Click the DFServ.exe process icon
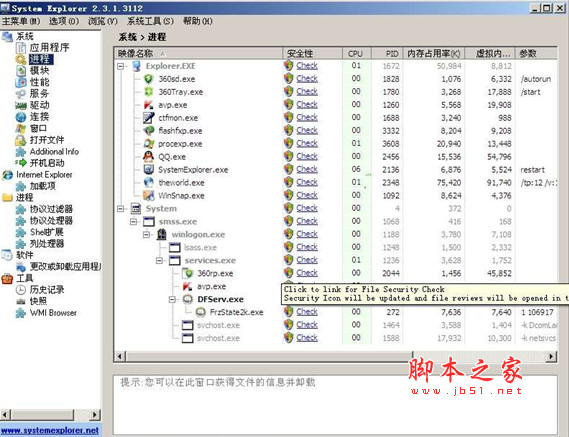 [x=188, y=299]
